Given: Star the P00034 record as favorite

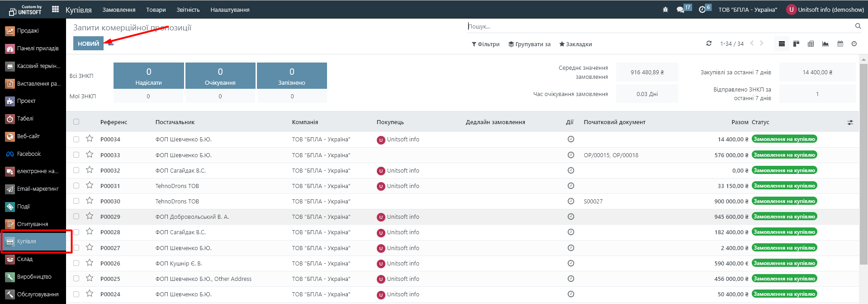Looking at the screenshot, I should tap(90, 139).
